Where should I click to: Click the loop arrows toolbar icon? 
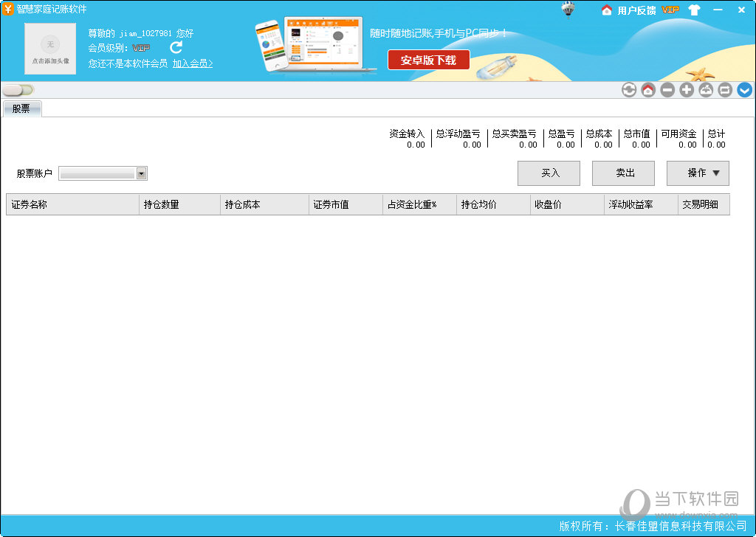pyautogui.click(x=725, y=90)
